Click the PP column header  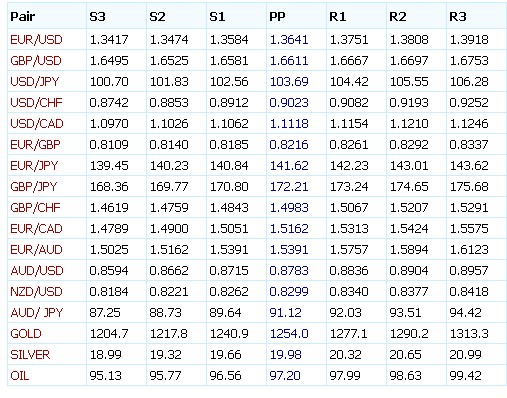[x=277, y=17]
